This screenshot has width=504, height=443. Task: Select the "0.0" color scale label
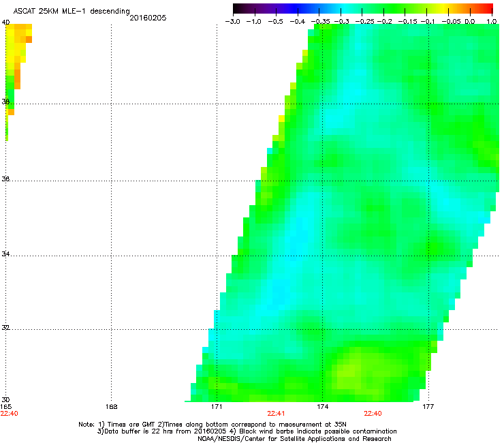pos(470,22)
